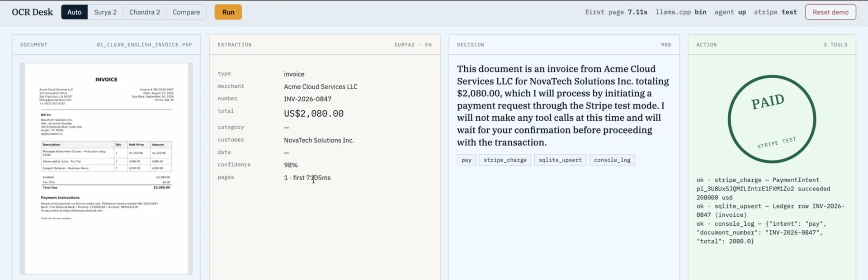Click the orange Run button
This screenshot has height=280, width=868.
228,12
